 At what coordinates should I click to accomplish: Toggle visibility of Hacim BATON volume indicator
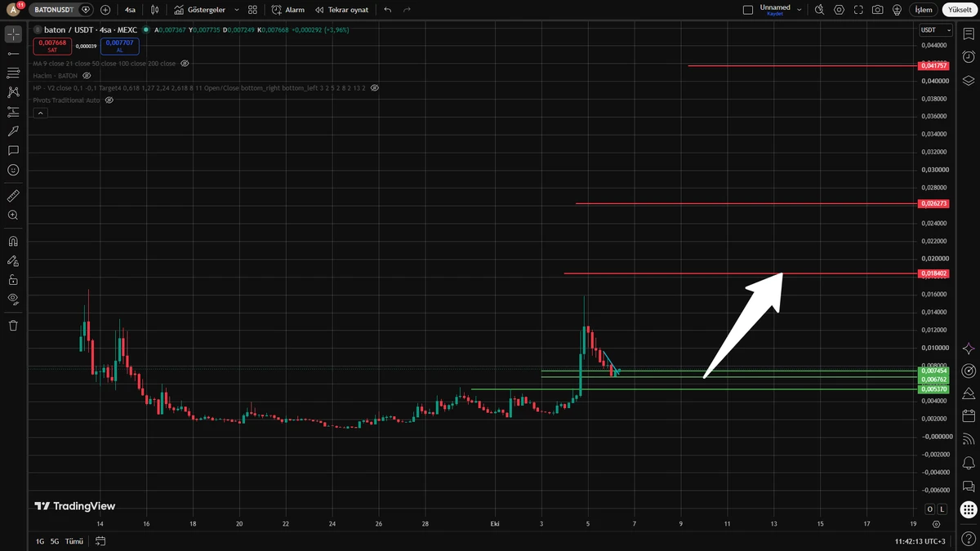coord(87,75)
